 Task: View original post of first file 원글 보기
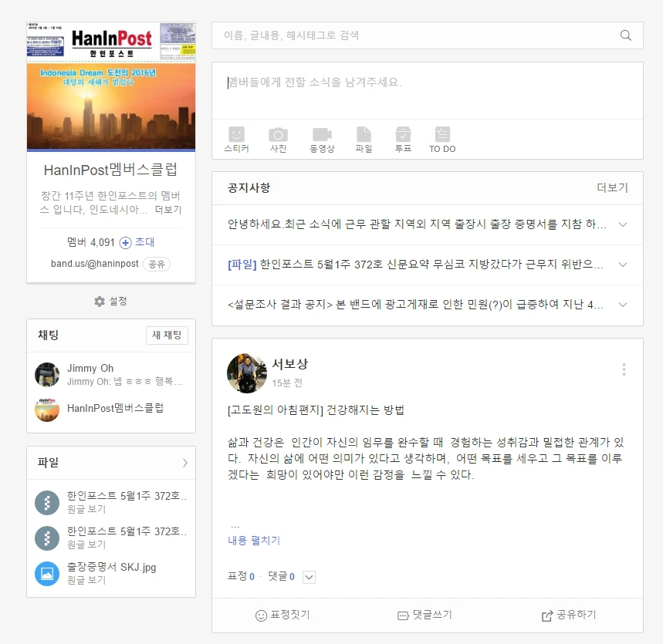(86, 509)
